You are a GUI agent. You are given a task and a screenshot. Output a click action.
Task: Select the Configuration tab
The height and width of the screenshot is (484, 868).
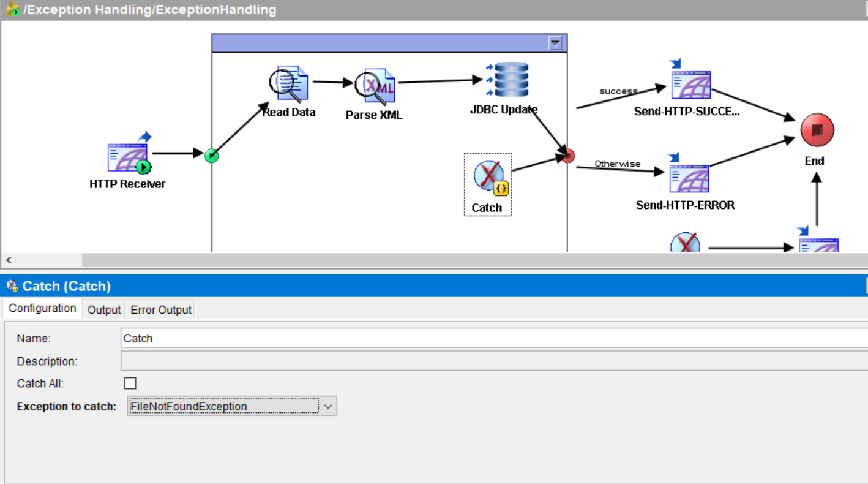click(x=42, y=308)
